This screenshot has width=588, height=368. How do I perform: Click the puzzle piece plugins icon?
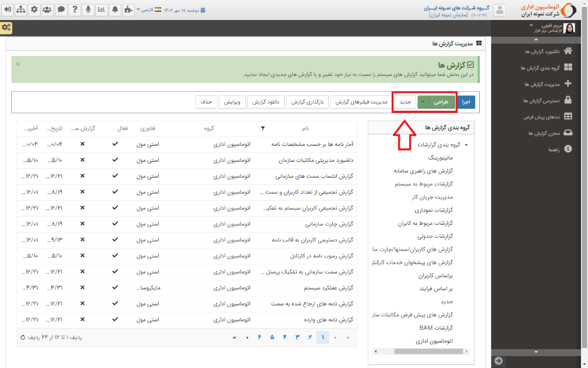click(128, 8)
